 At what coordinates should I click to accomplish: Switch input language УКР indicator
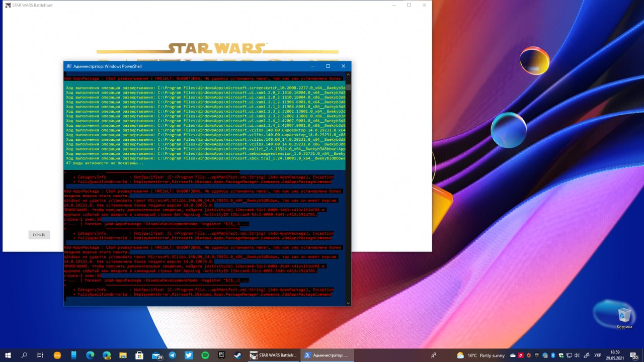coord(598,355)
